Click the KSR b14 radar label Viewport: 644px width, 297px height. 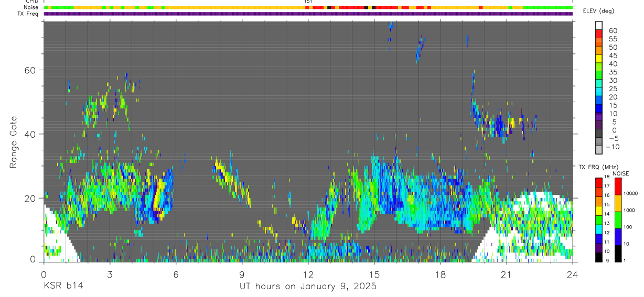63,286
